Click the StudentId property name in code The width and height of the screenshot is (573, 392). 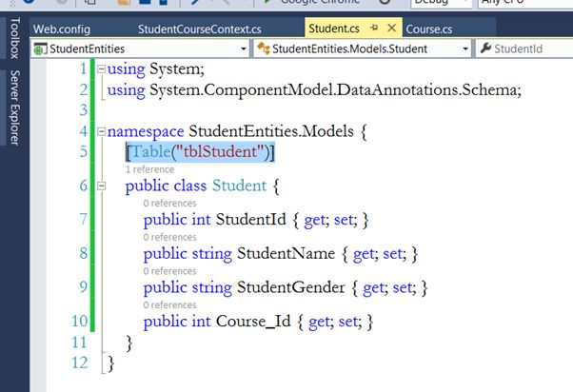tap(251, 220)
